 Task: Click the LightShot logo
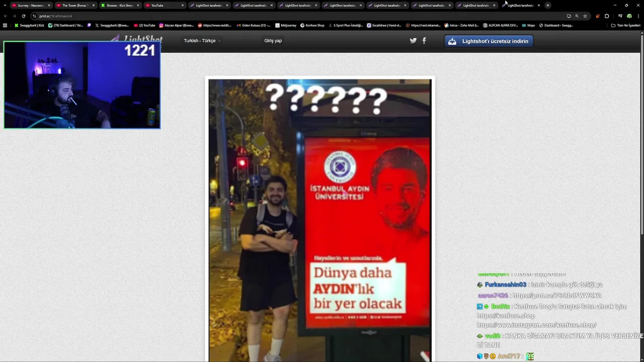(x=137, y=39)
